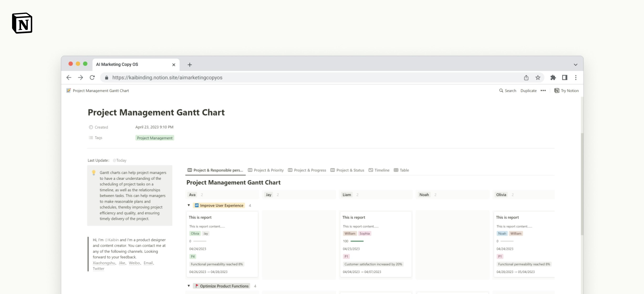Open the browser three-dot vertical menu
Screen dimensions: 644x294
[x=576, y=77]
